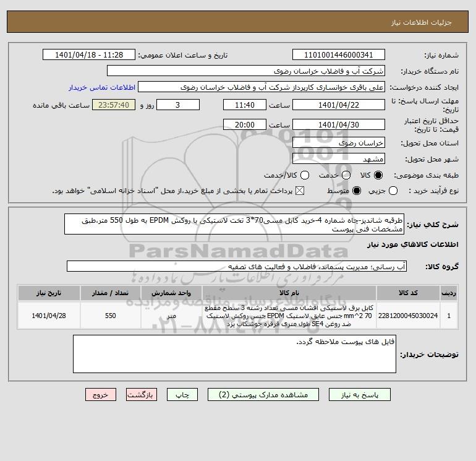Toggle the اسناد خزانه اسلامی payment checkbox
Image resolution: width=476 pixels, height=461 pixels.
pyautogui.click(x=300, y=191)
